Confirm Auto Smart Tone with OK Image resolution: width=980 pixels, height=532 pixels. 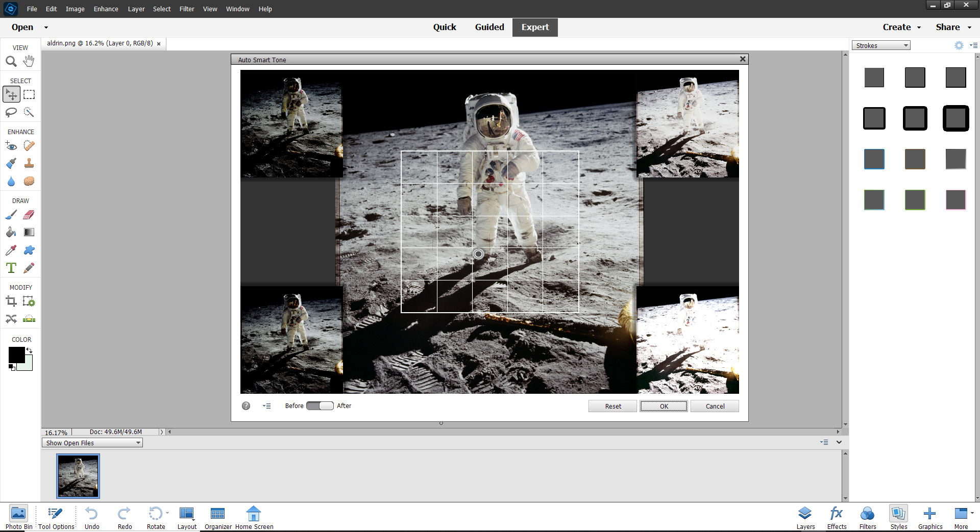(664, 406)
